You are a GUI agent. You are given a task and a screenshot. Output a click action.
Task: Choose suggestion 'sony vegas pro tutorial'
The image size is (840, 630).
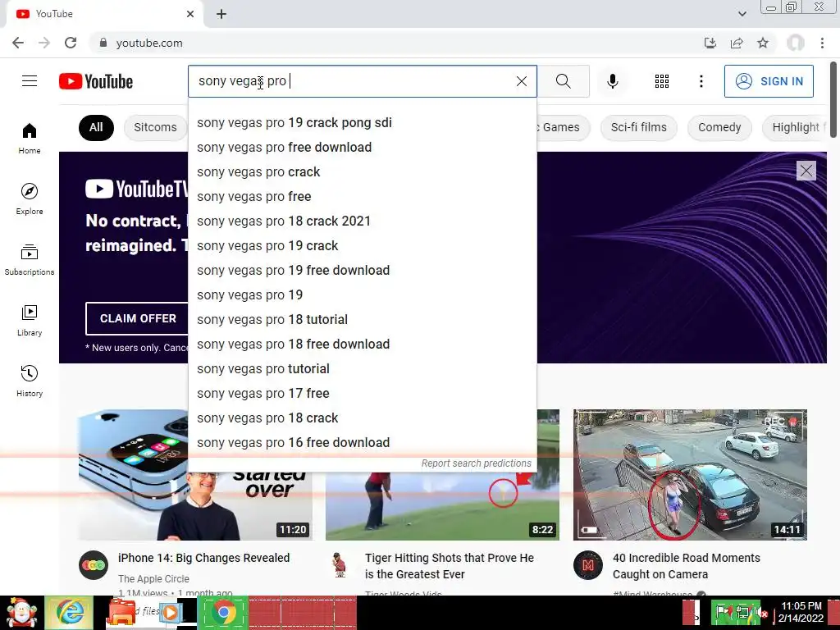(362, 369)
